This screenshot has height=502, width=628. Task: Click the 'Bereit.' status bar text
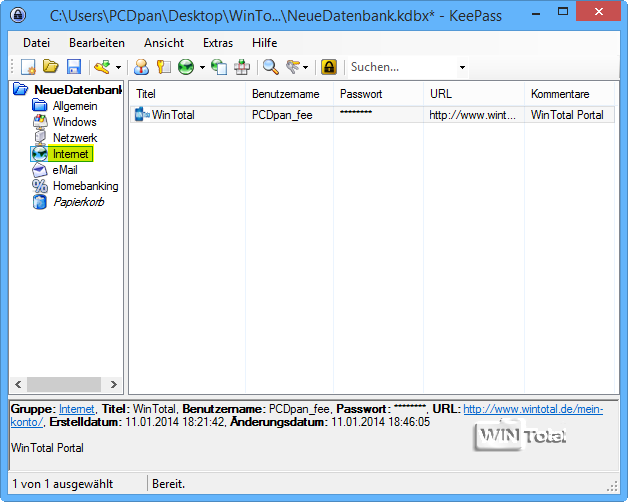[x=168, y=484]
